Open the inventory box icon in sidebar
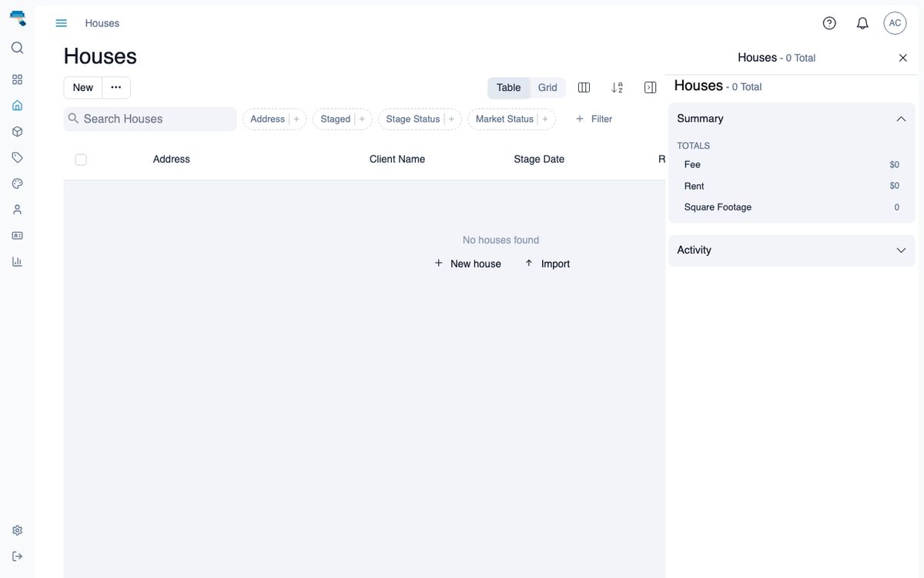 point(17,132)
